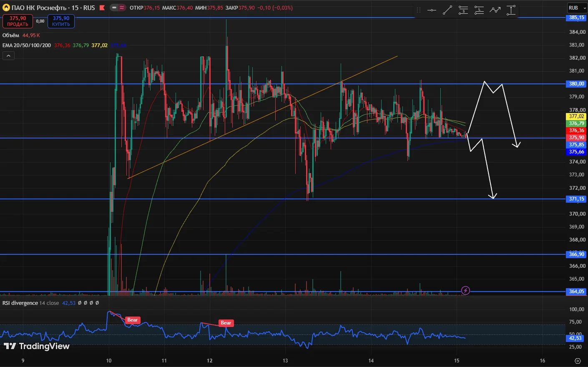Viewport: 588px width, 367px height.
Task: Select the Объём volume indicator legend
Action: pyautogui.click(x=11, y=35)
